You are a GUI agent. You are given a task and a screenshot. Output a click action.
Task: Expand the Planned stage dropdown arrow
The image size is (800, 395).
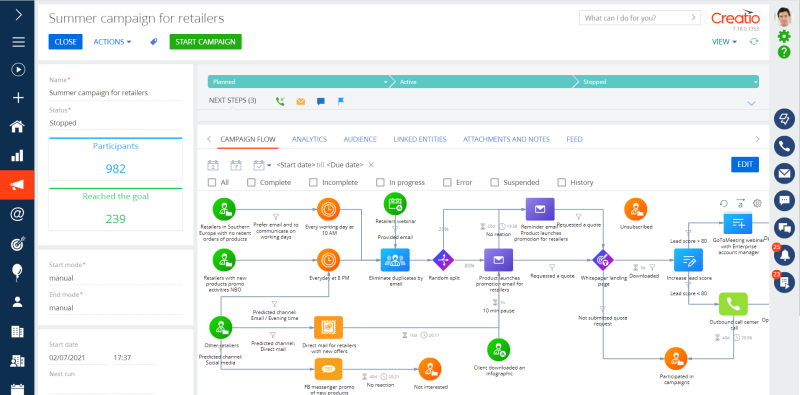386,82
